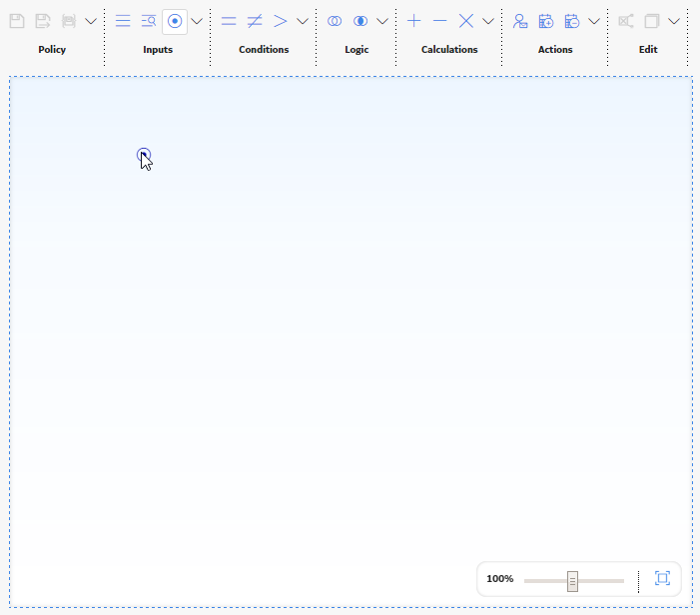Add a subtraction calculation
The width and height of the screenshot is (700, 615).
[x=439, y=21]
